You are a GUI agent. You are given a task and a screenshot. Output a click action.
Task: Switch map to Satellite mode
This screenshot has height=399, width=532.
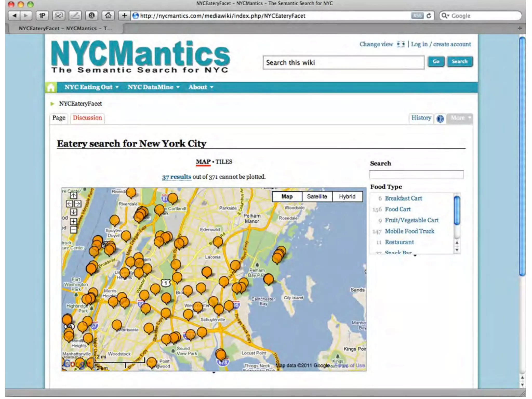[x=317, y=196]
